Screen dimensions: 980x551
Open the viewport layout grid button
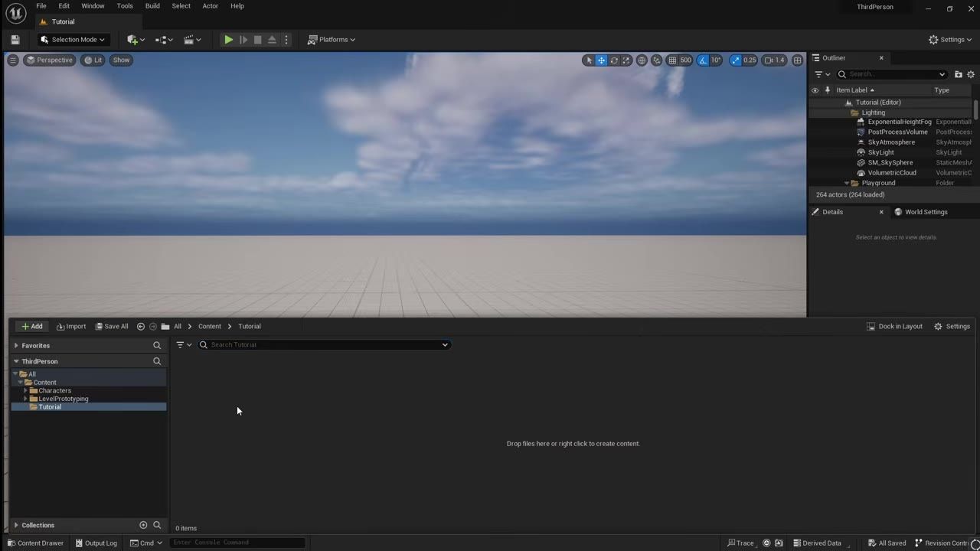pos(797,60)
